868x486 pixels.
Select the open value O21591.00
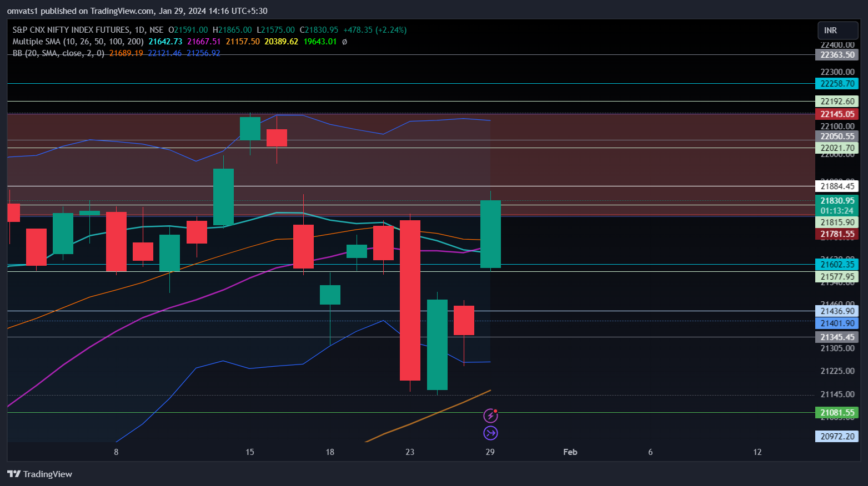click(x=188, y=30)
